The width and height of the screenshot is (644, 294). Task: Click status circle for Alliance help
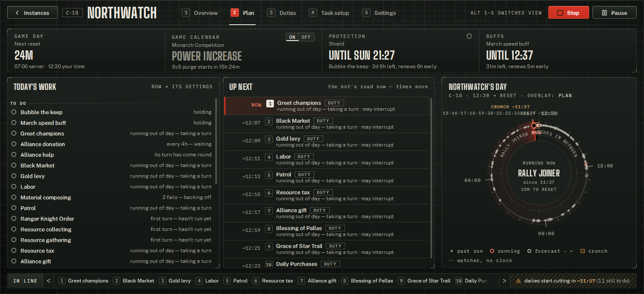pos(14,155)
